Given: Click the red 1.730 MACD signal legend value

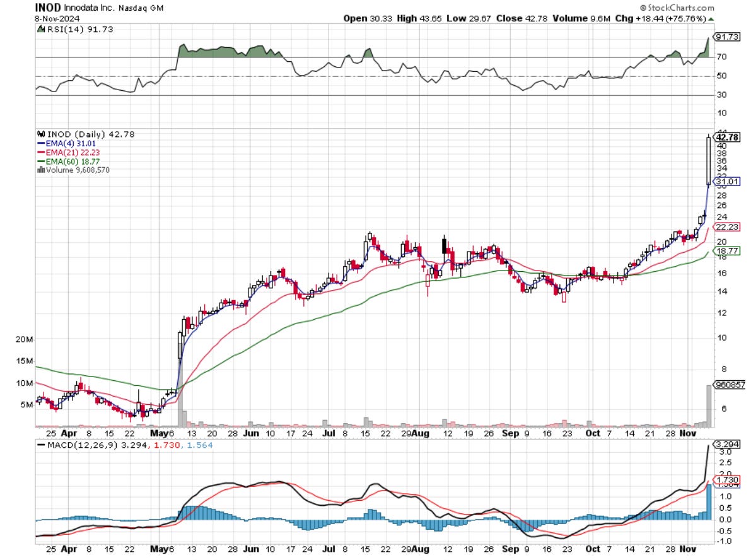Looking at the screenshot, I should click(166, 445).
